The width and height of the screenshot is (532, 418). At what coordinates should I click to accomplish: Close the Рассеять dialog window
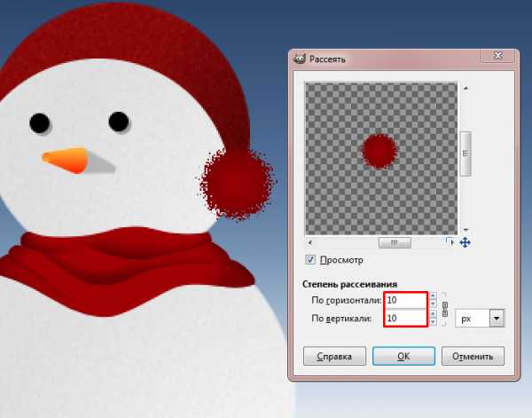click(x=497, y=55)
